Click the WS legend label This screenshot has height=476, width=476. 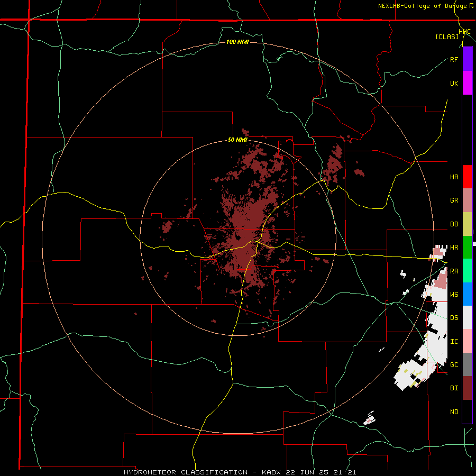[x=454, y=294]
